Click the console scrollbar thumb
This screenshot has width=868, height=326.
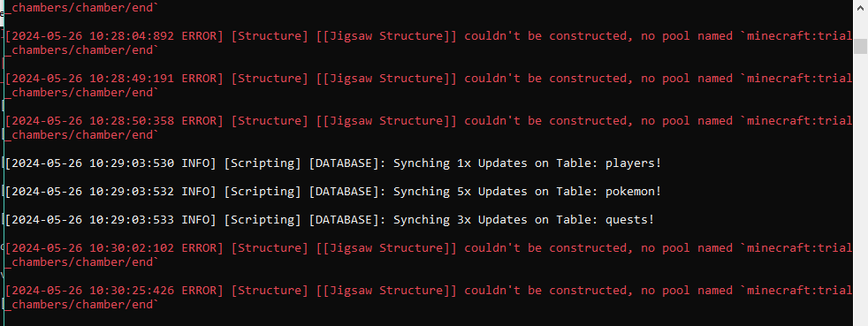(x=860, y=47)
